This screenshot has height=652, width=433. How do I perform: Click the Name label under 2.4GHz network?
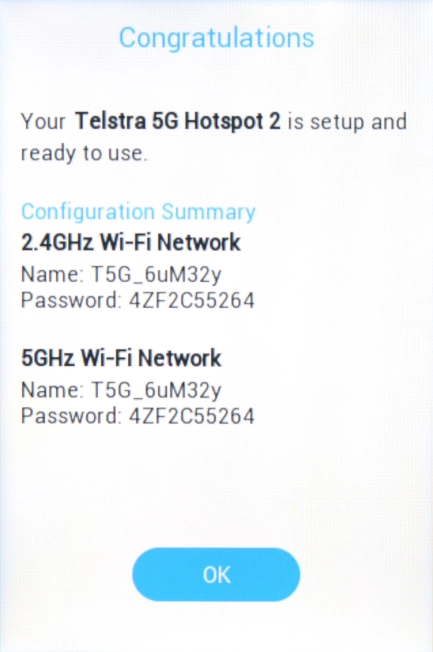tap(52, 274)
